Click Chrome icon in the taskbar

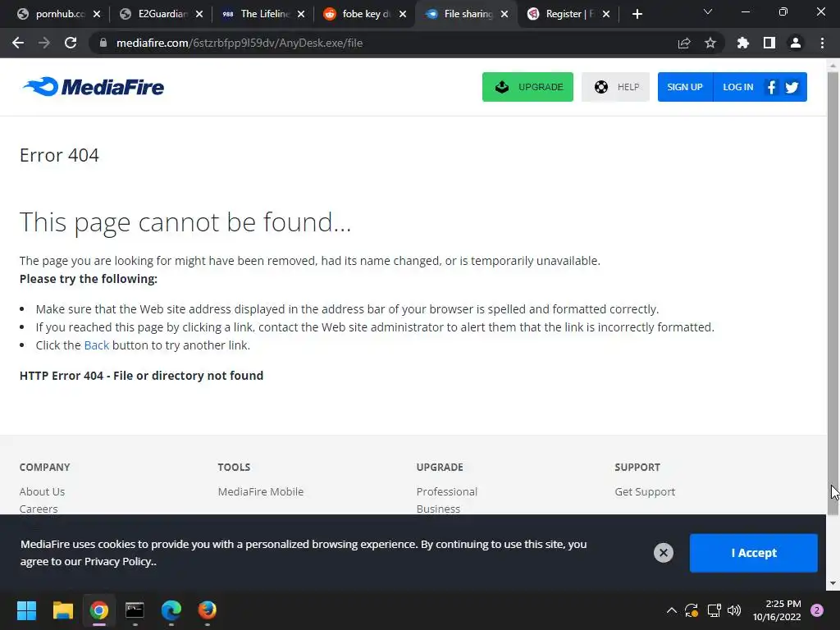point(99,610)
